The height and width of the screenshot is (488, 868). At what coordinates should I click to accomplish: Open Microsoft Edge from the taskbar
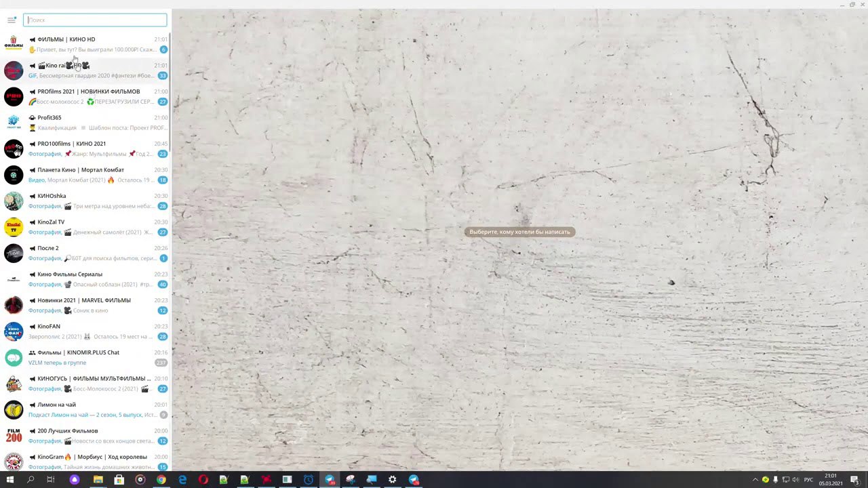click(182, 480)
